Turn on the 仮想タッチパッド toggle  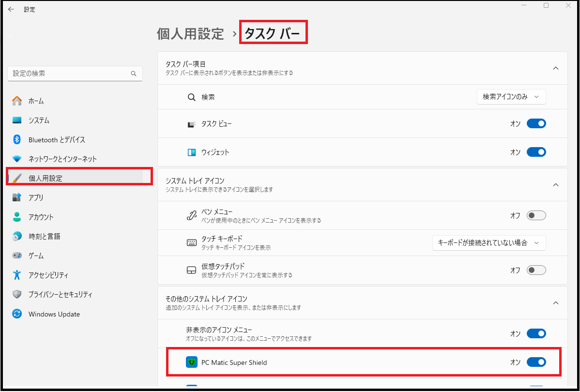(x=536, y=270)
